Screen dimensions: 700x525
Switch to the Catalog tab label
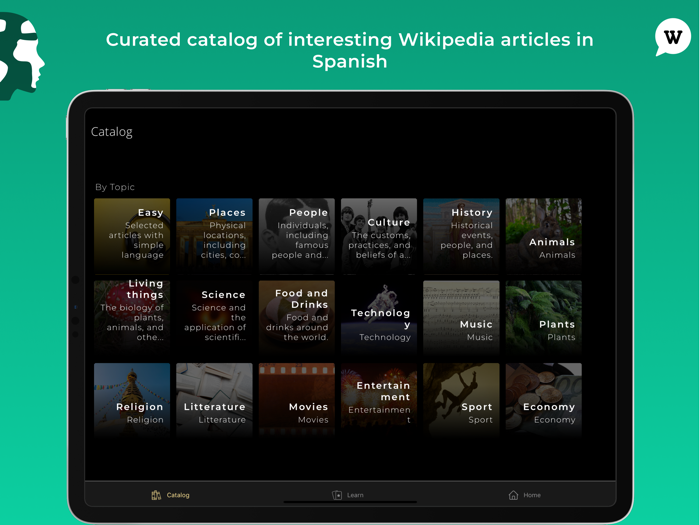pos(178,495)
